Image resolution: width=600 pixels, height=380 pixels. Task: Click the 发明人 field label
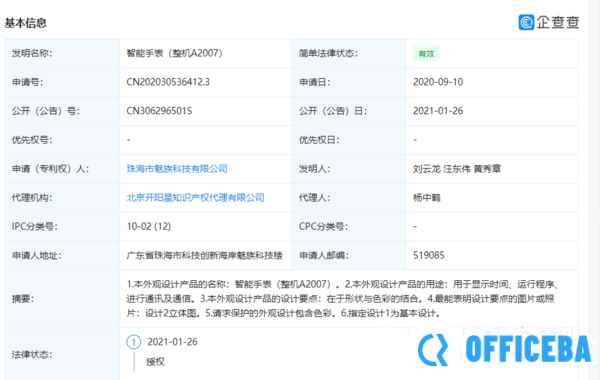315,169
